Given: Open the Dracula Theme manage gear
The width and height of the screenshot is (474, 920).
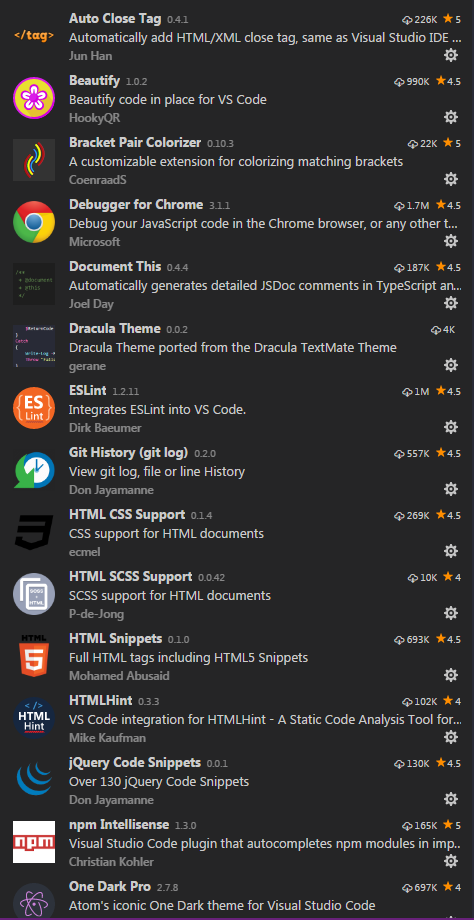Looking at the screenshot, I should point(451,365).
